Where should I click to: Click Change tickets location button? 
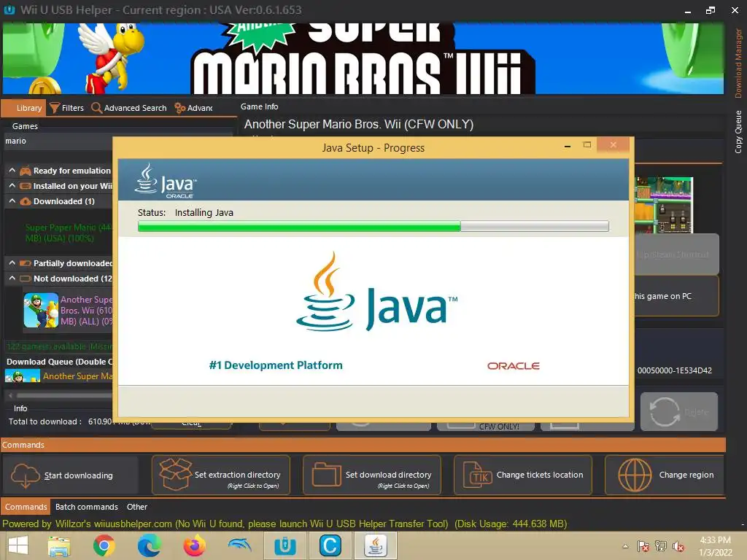(x=522, y=475)
